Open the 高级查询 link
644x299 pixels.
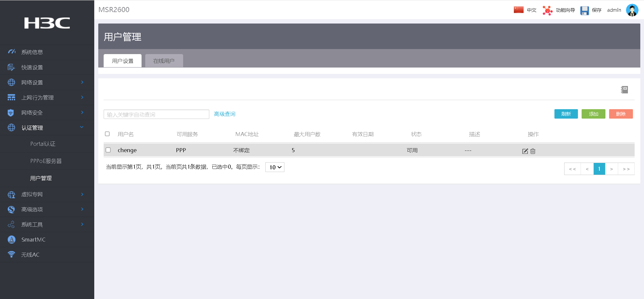225,114
